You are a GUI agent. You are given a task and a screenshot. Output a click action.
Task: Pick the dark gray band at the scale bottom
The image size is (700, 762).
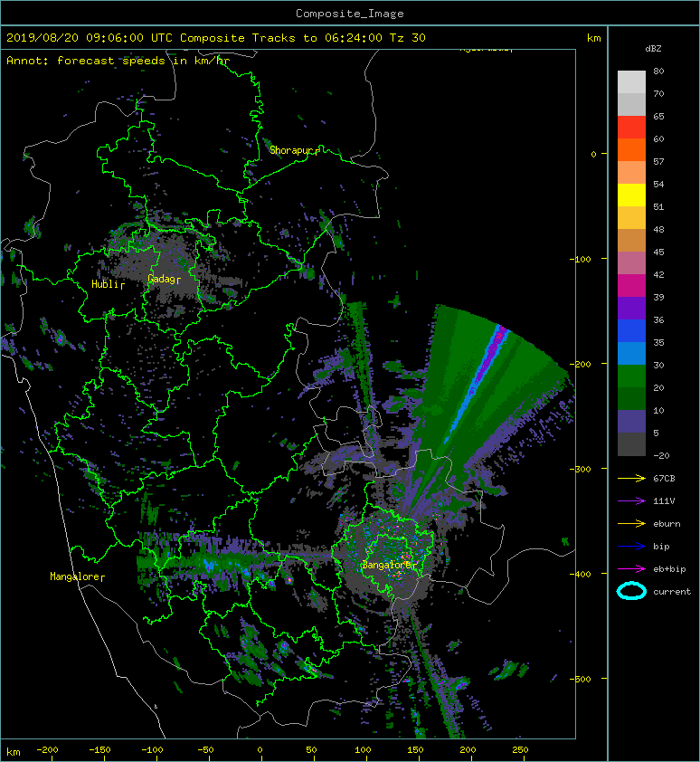[x=631, y=444]
